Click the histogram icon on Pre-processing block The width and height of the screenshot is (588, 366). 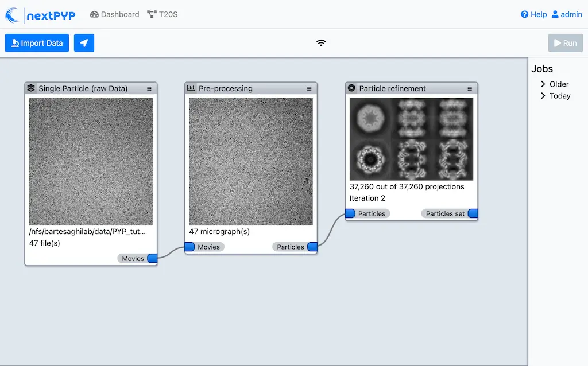coord(192,88)
